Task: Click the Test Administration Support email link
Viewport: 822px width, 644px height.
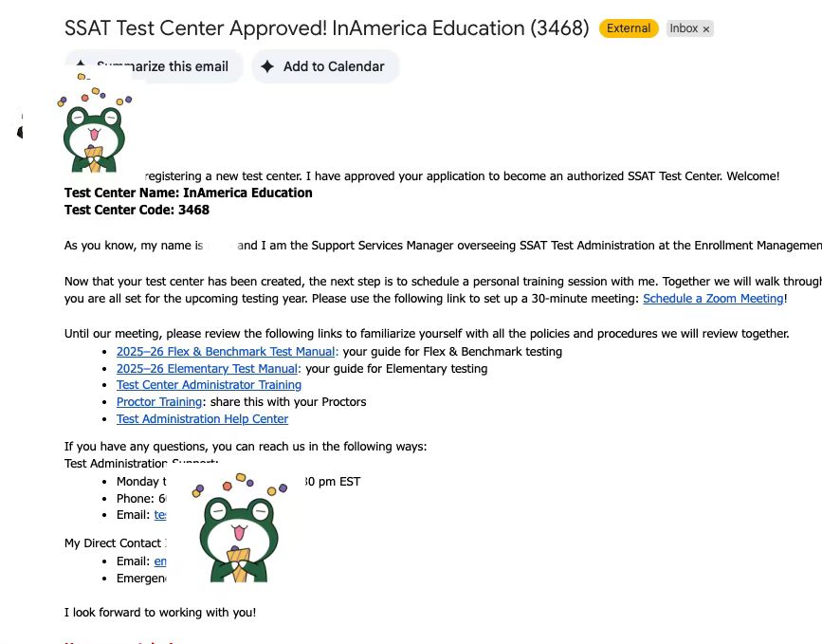Action: pyautogui.click(x=160, y=515)
